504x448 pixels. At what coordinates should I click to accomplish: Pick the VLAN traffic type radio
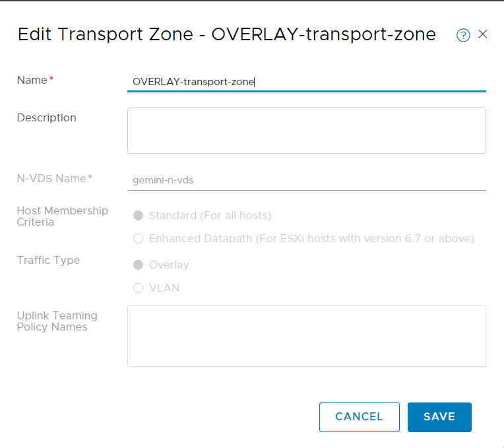point(138,288)
